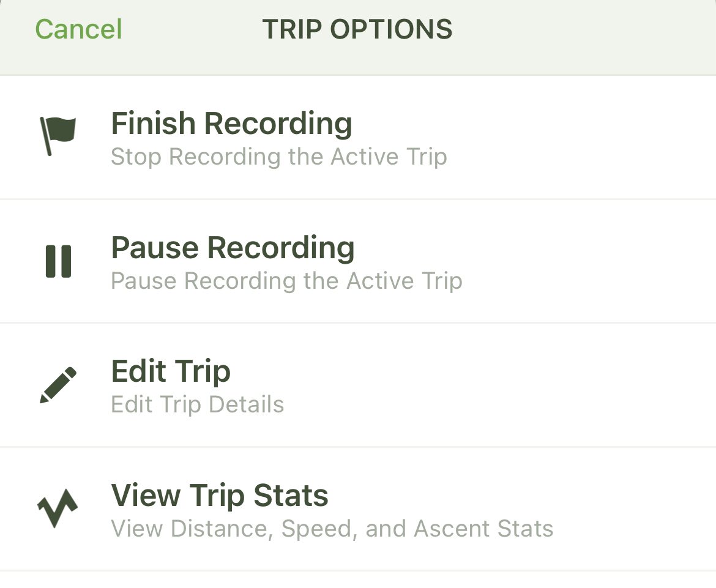Tap 'Stop Recording the Active Trip' subtitle

click(279, 157)
